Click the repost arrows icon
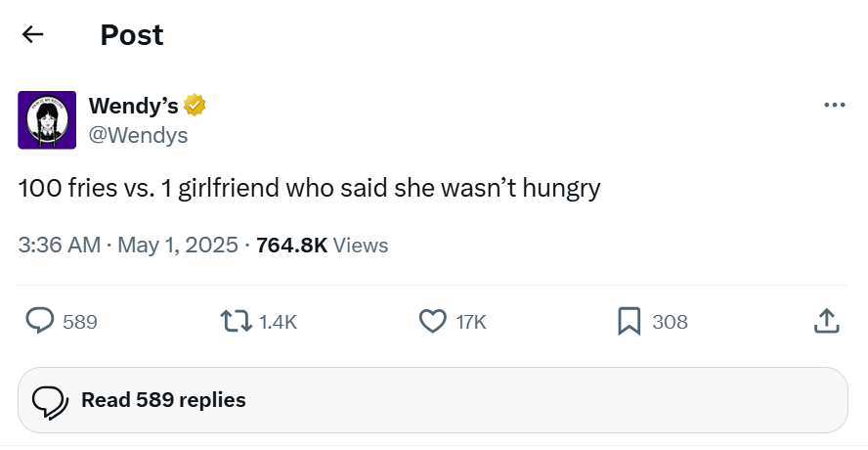Viewport: 868px width, 450px height. (235, 321)
